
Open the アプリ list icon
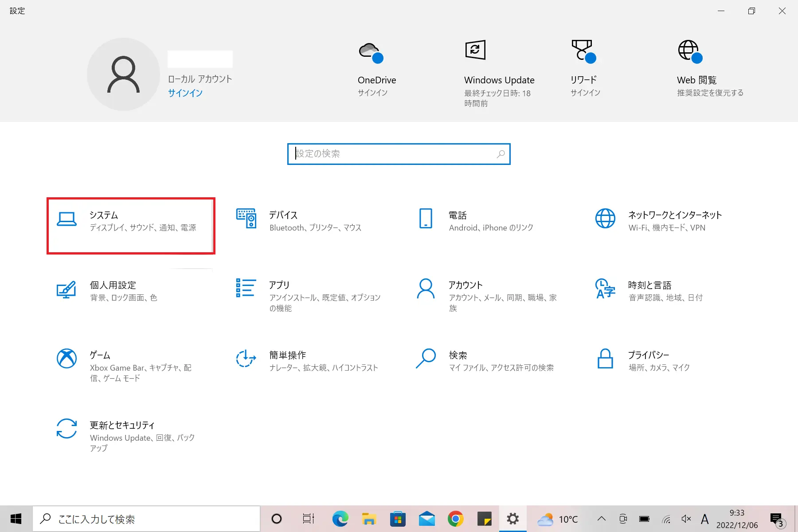(x=246, y=288)
